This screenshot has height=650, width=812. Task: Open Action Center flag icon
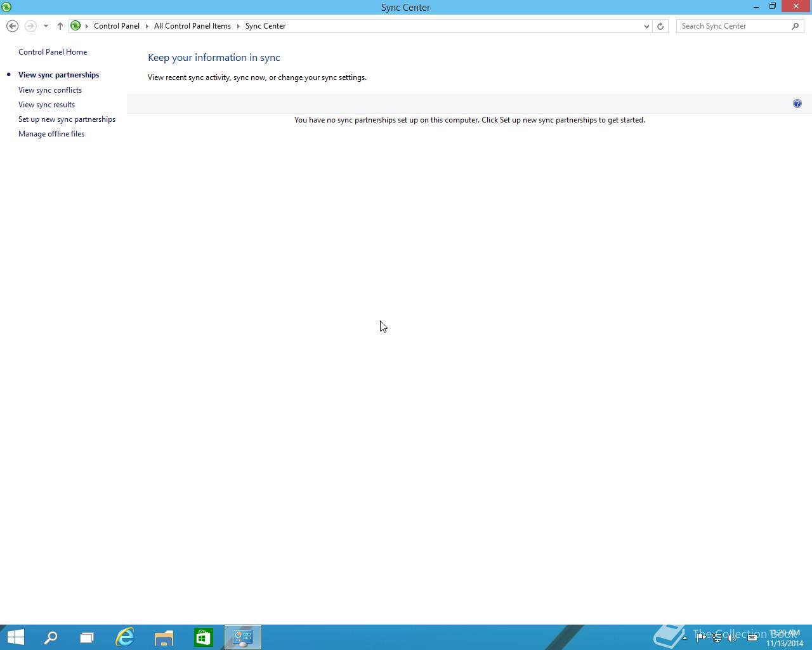click(x=700, y=638)
